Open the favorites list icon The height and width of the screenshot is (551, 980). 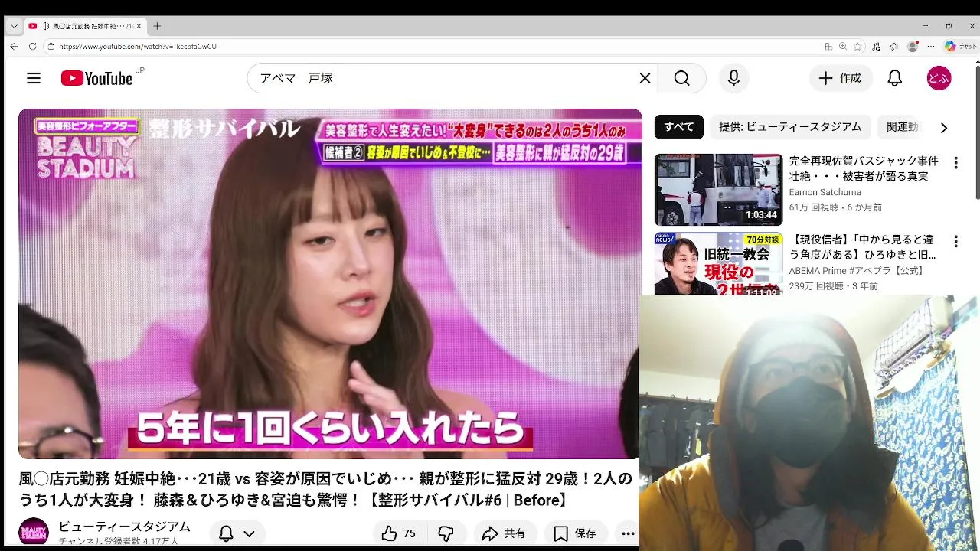point(893,47)
